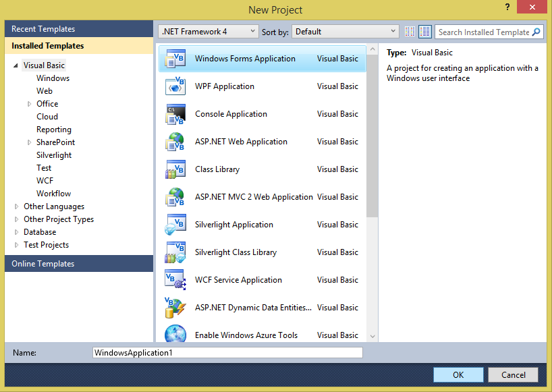Select the Other Project Types item
Viewport: 552px width, 392px height.
tap(59, 219)
